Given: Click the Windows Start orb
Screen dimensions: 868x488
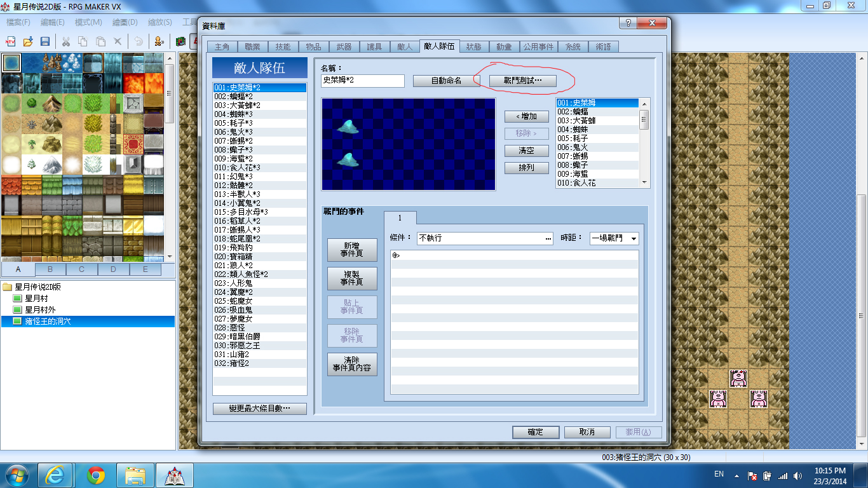Looking at the screenshot, I should [x=17, y=475].
